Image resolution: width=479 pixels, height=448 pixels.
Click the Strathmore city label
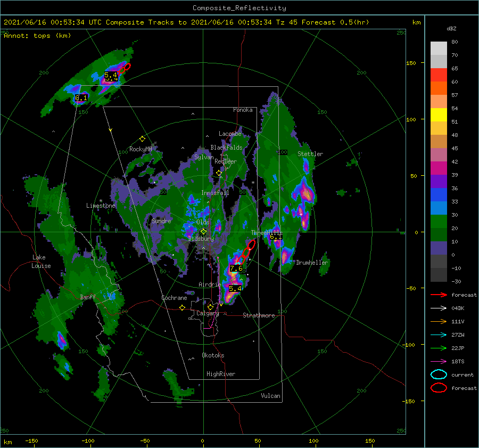[259, 315]
